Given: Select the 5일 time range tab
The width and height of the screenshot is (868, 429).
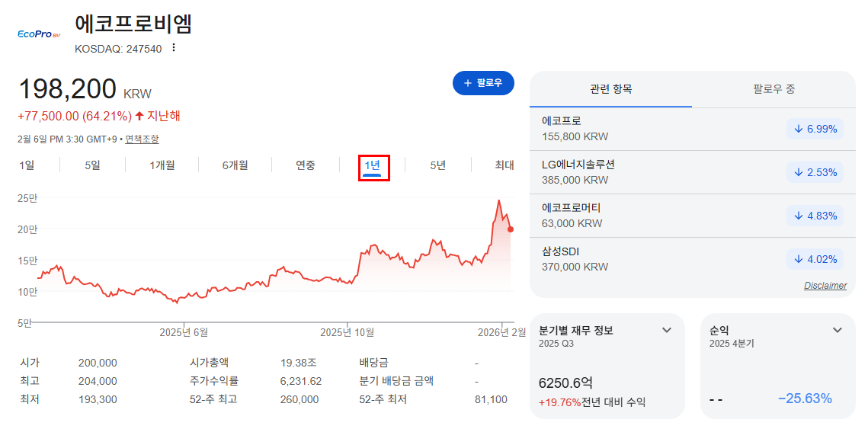Looking at the screenshot, I should pos(92,165).
